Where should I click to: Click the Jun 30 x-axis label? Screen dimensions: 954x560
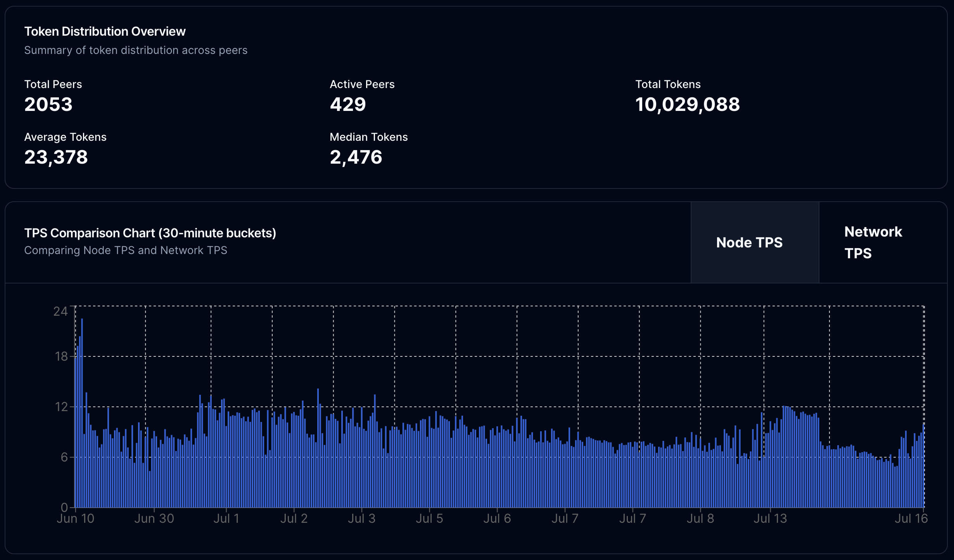tap(154, 519)
